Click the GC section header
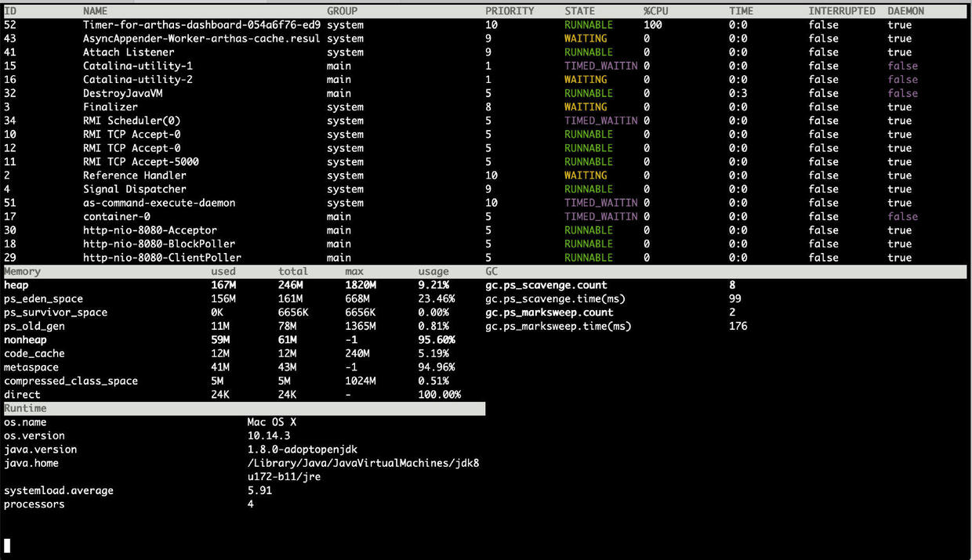The image size is (972, 560). coord(491,271)
